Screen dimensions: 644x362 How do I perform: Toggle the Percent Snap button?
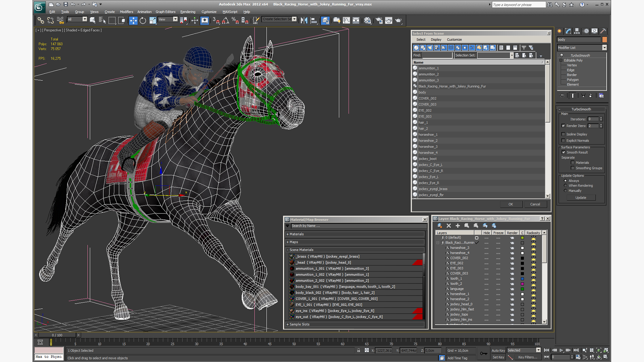point(235,20)
